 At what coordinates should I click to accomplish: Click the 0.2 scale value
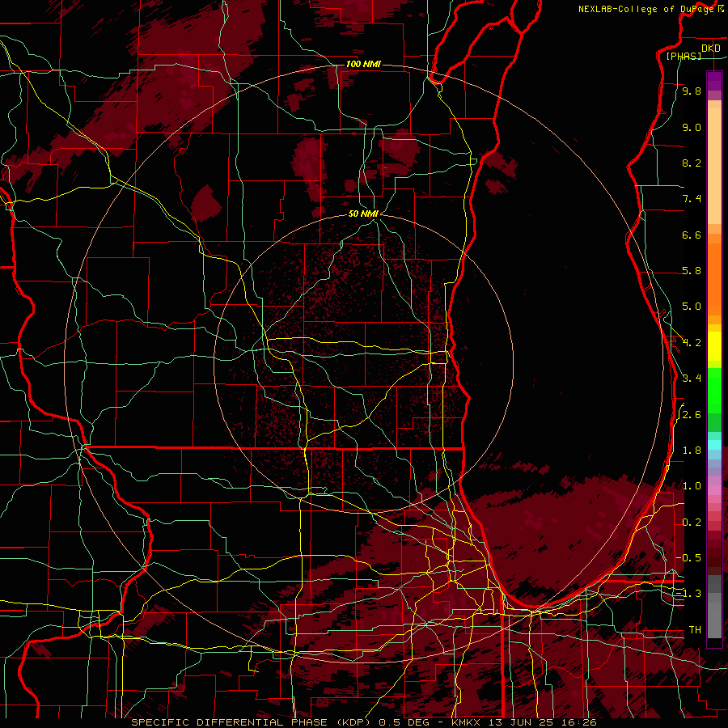coord(692,523)
